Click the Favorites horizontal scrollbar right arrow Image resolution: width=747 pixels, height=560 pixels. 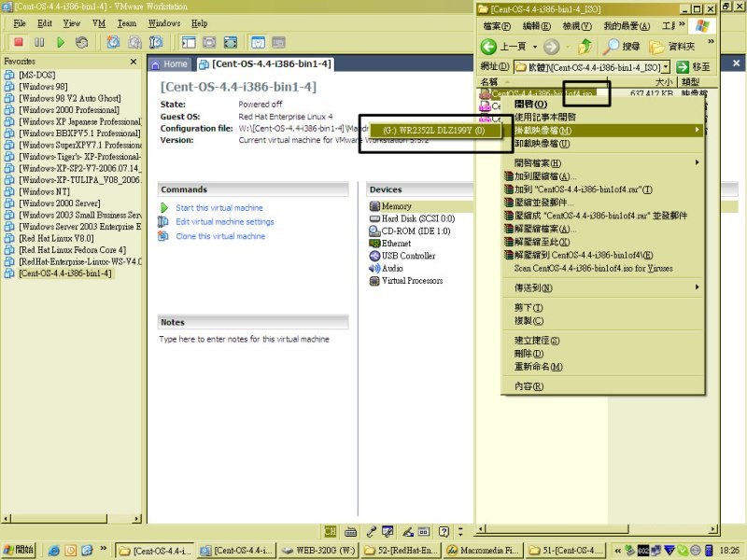click(x=137, y=519)
